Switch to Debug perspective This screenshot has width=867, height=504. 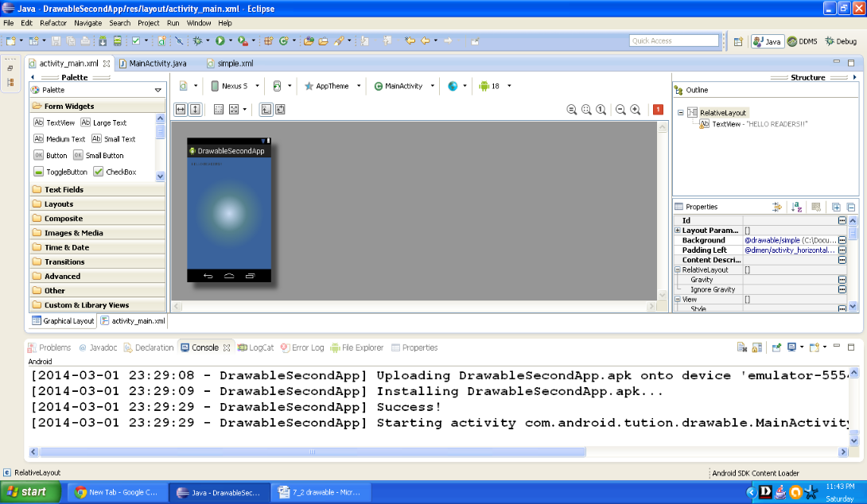[841, 41]
